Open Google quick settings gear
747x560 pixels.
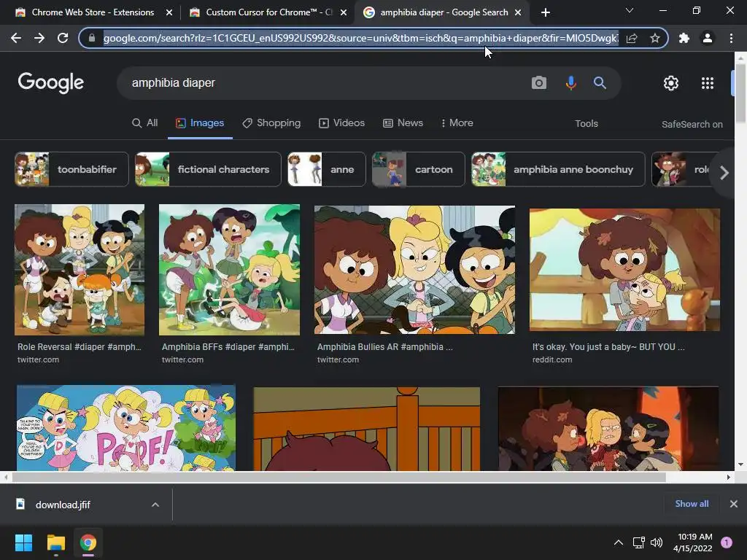(671, 83)
